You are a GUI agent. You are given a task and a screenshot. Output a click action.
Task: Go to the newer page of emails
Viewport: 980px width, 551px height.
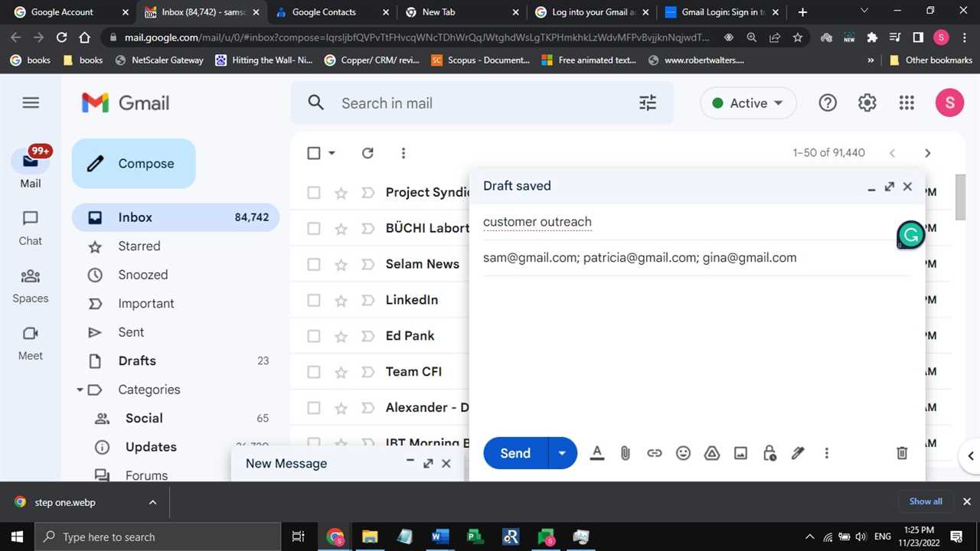pyautogui.click(x=892, y=153)
